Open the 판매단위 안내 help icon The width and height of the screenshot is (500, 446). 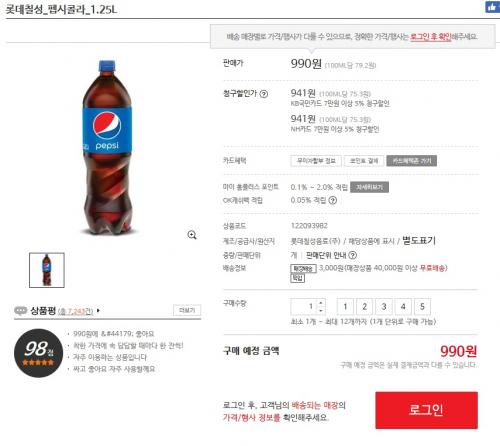353,255
